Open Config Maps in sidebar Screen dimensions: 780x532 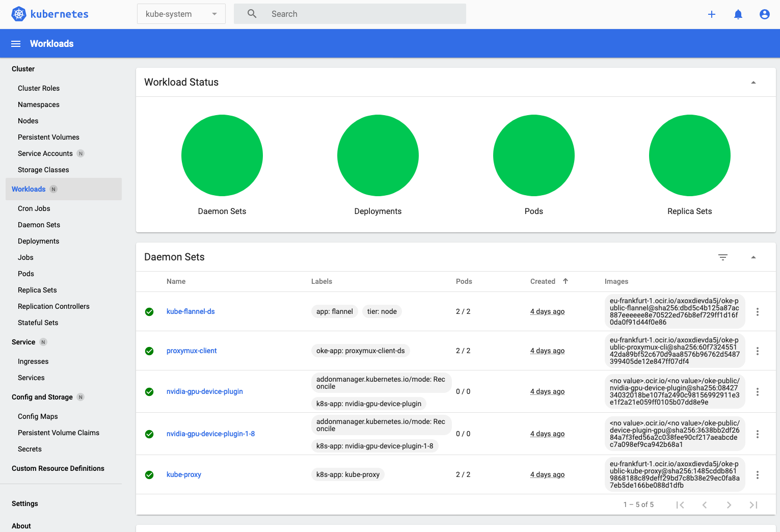(x=38, y=416)
